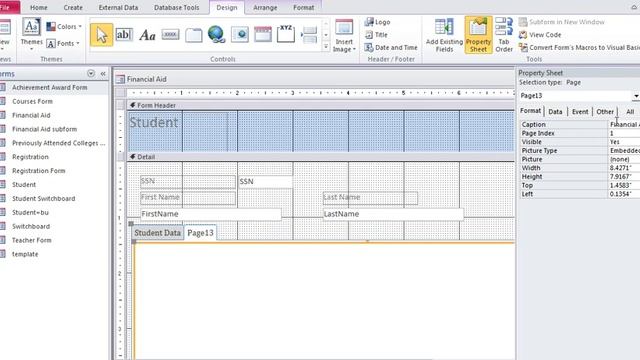This screenshot has height=360, width=640.
Task: Pick the Insert Page Break control
Action: click(309, 35)
